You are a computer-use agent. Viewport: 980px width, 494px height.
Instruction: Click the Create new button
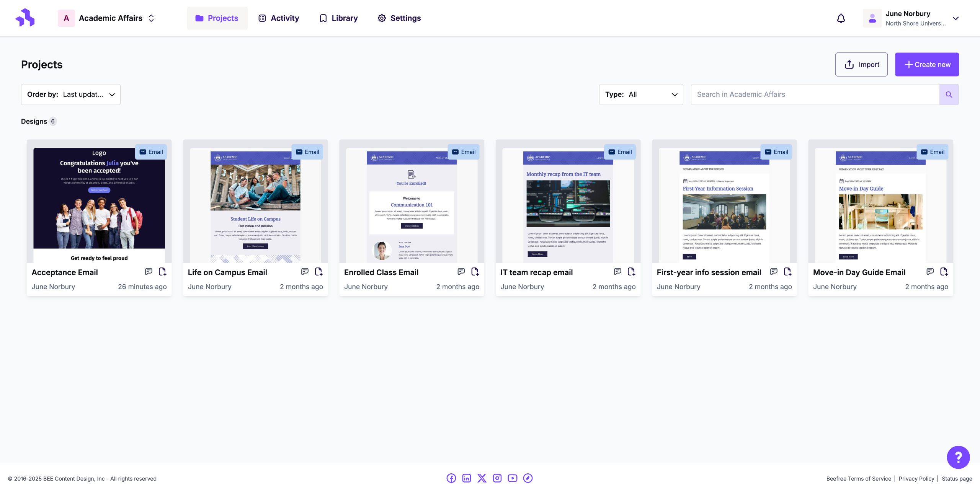tap(926, 65)
